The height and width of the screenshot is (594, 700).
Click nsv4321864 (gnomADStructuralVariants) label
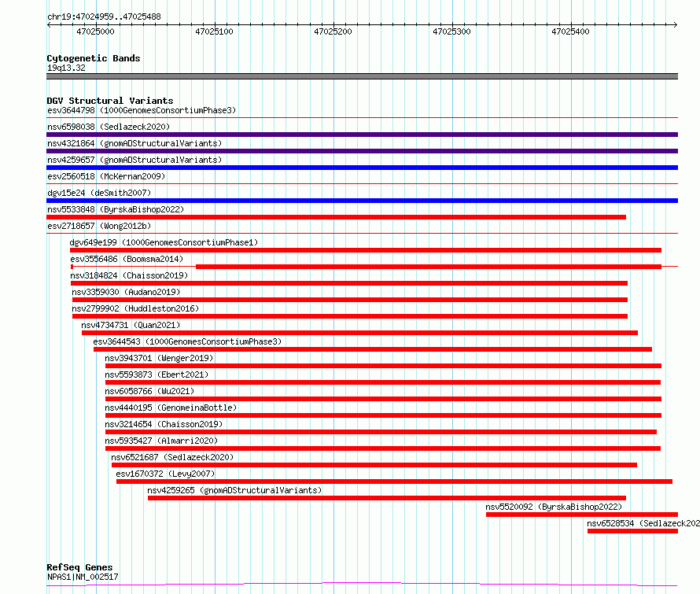point(134,143)
